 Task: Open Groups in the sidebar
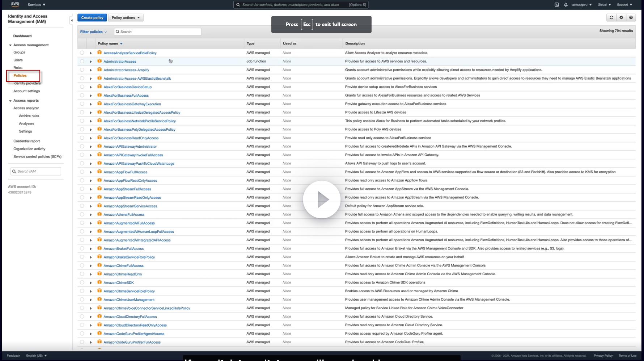click(x=19, y=52)
